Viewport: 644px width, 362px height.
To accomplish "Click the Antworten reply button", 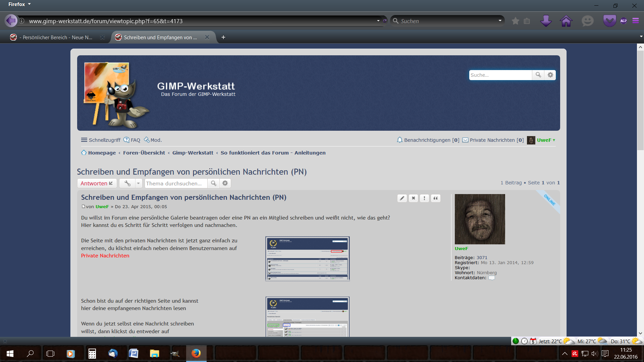I will click(x=97, y=183).
